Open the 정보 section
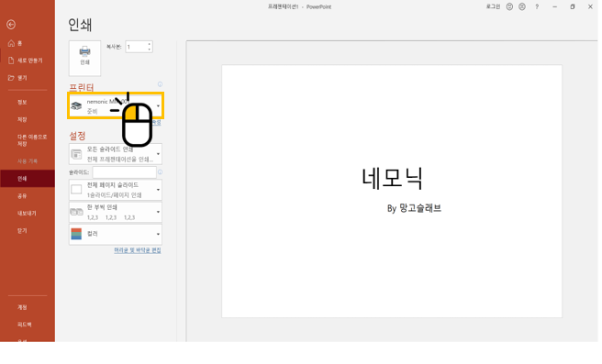 coord(22,102)
